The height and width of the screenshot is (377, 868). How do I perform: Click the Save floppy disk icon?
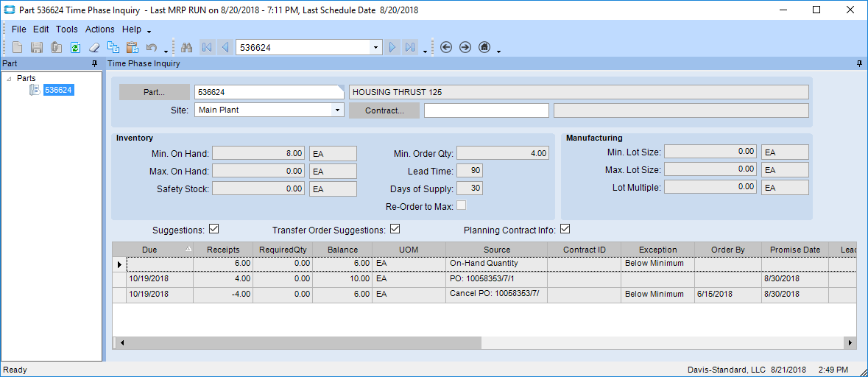pyautogui.click(x=37, y=48)
